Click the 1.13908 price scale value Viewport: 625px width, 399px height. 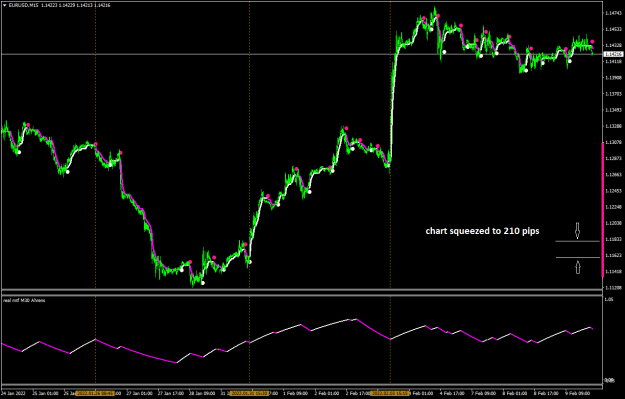point(613,78)
